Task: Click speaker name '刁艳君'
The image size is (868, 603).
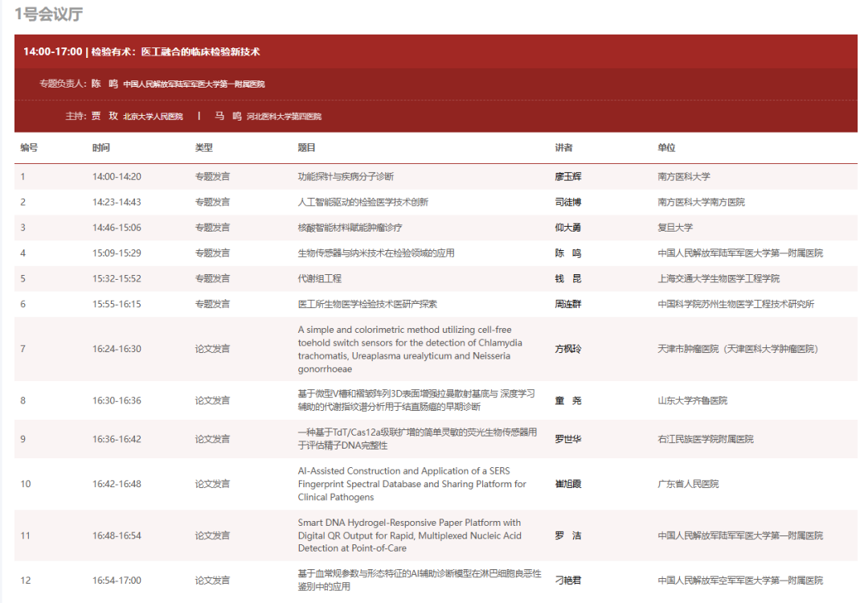Action: pos(568,580)
